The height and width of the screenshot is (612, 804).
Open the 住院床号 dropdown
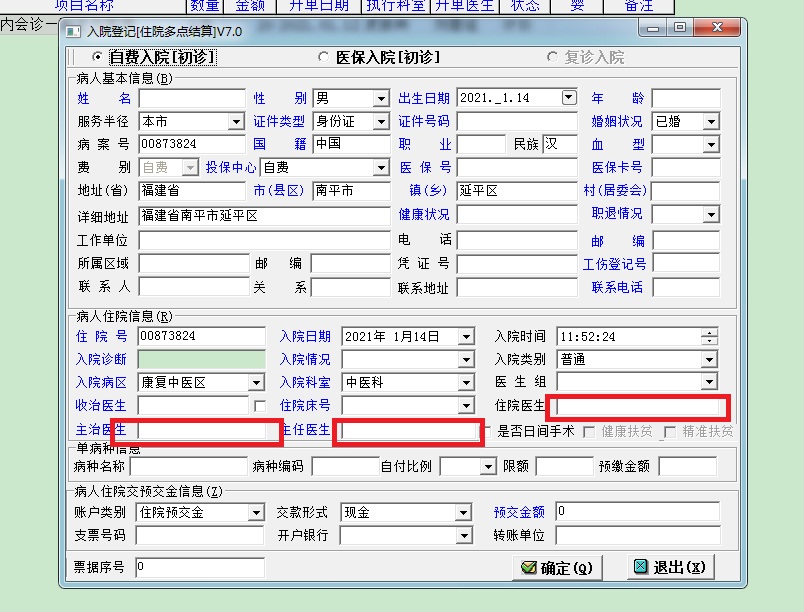tap(466, 406)
